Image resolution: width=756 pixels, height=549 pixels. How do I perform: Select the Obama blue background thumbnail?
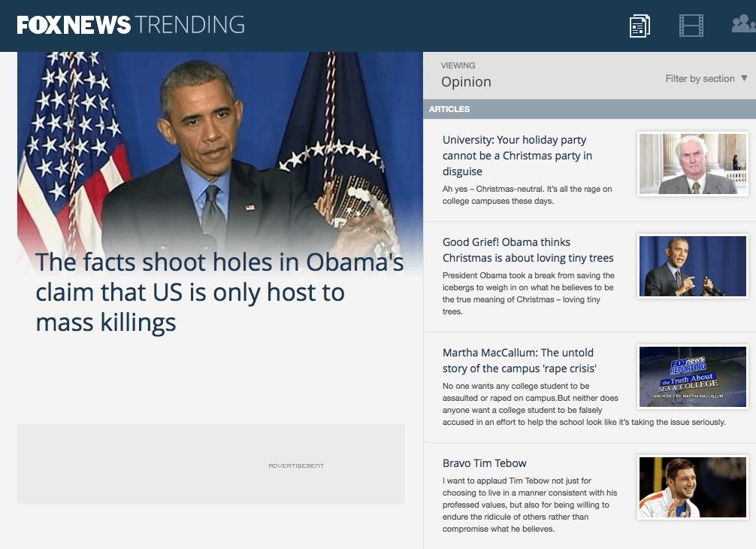(692, 266)
